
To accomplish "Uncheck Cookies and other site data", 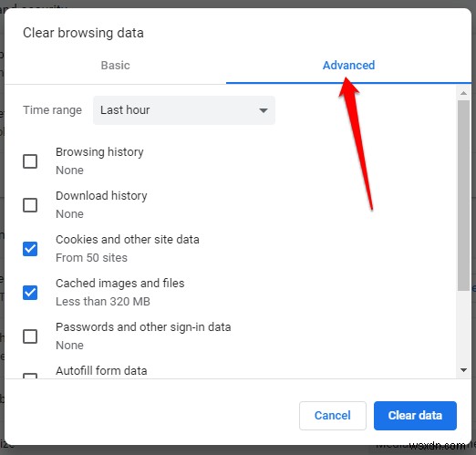I will 30,249.
